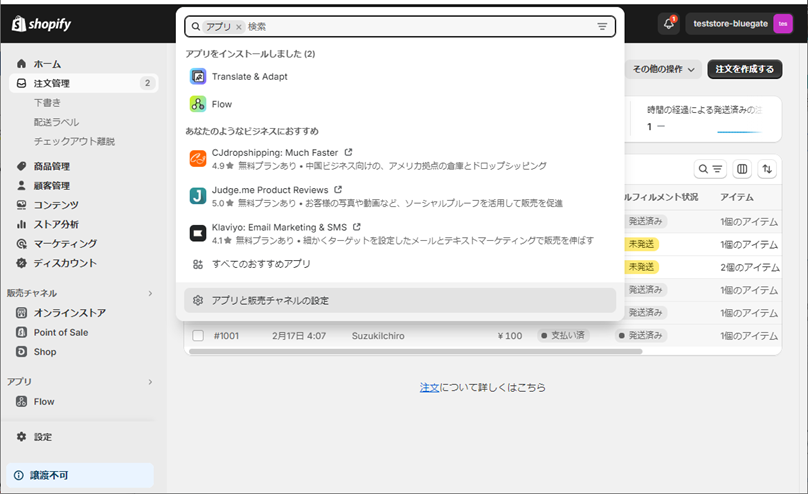Viewport: 808px width, 494px height.
Task: Click the 検索 search input field
Action: click(x=420, y=27)
